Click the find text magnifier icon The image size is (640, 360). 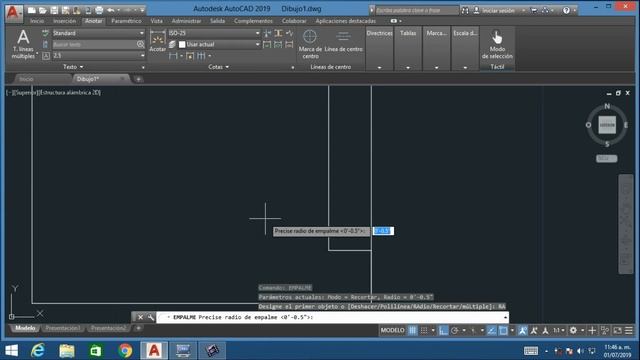coord(140,44)
